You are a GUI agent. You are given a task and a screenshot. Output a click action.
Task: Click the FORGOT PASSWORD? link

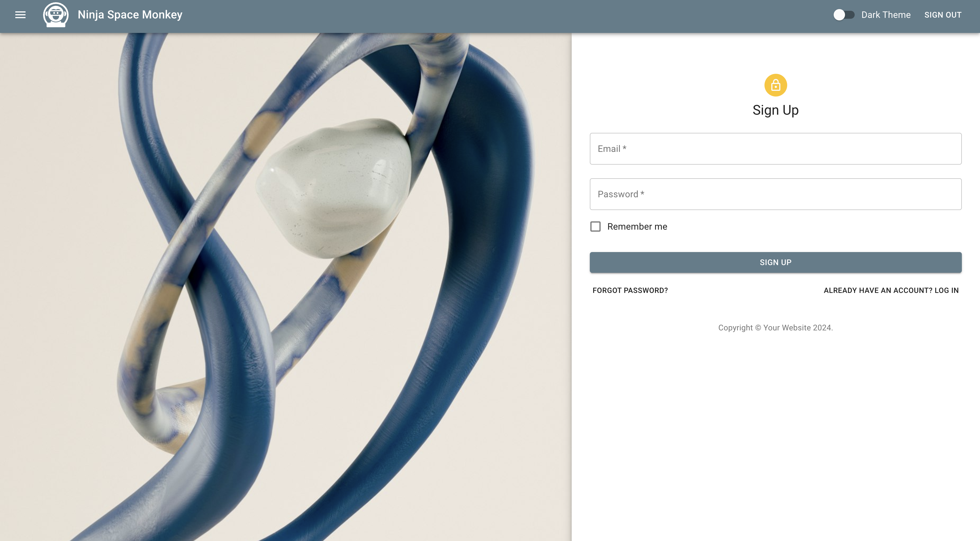tap(630, 290)
